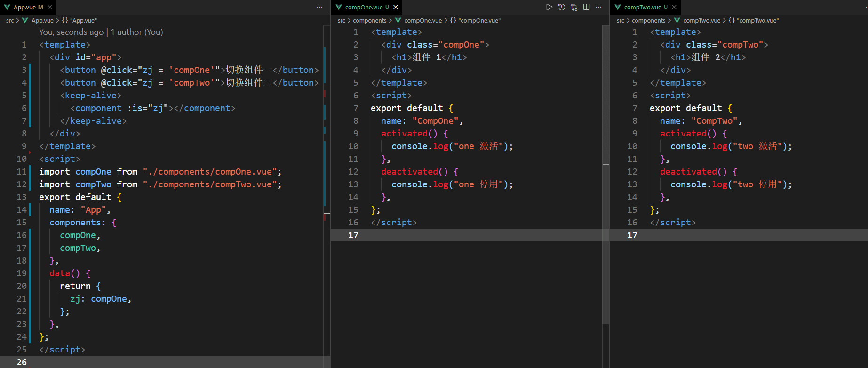The height and width of the screenshot is (368, 868).
Task: Open the file history timeline icon
Action: (562, 7)
